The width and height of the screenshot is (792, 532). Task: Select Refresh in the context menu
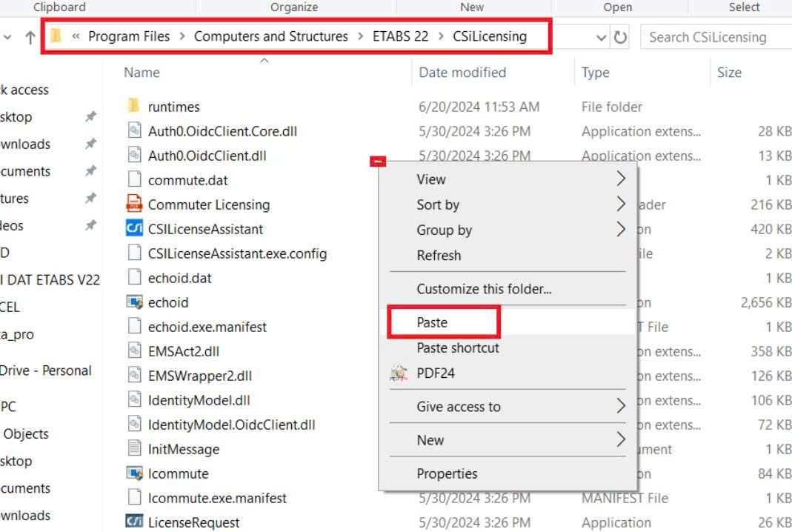439,255
